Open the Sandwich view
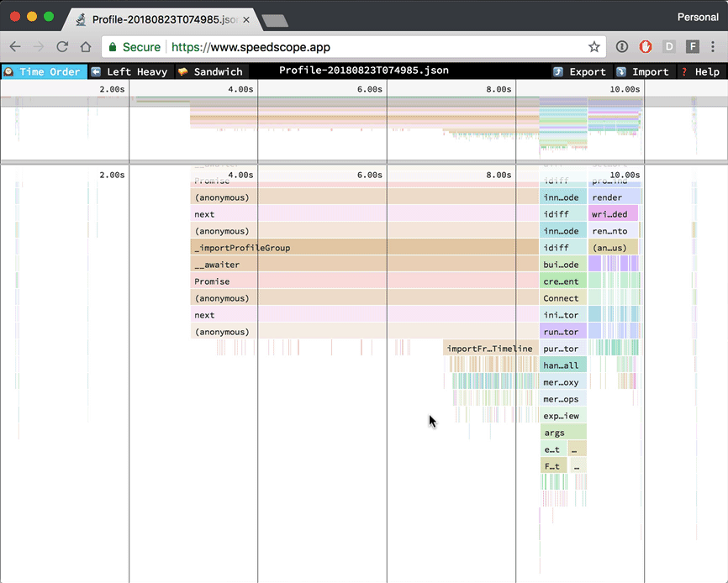 pos(211,72)
